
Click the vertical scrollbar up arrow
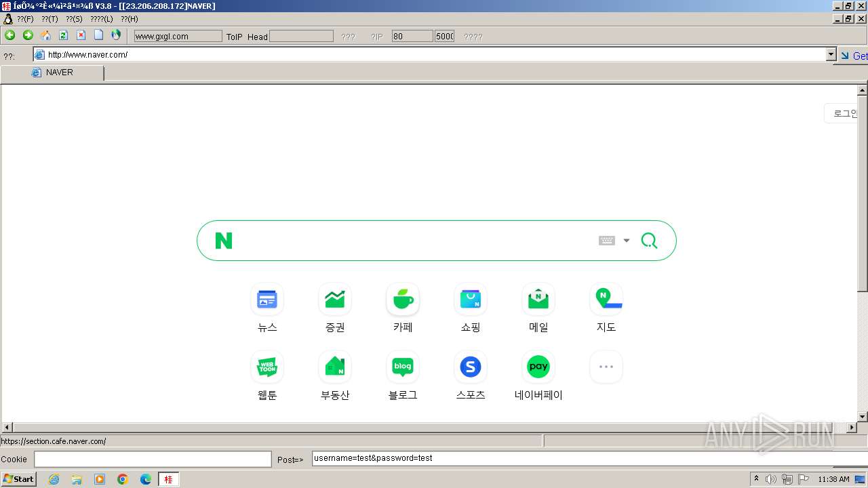click(863, 90)
